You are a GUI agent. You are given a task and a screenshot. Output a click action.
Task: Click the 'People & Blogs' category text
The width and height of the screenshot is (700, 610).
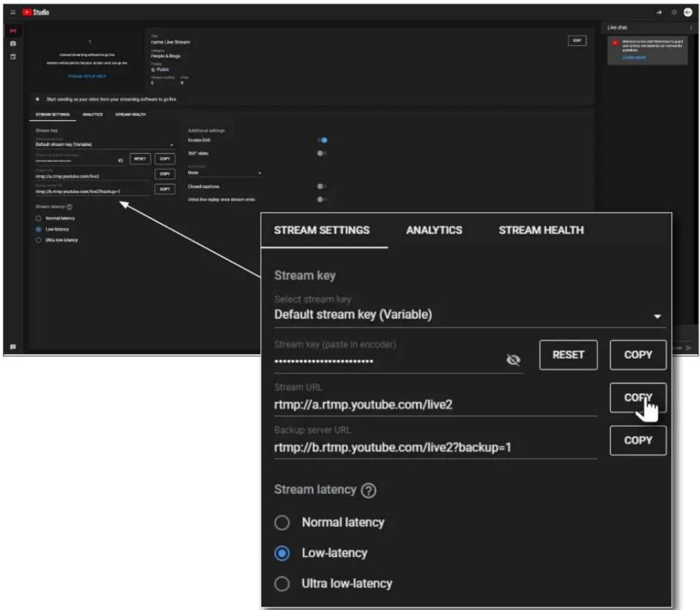click(x=166, y=56)
